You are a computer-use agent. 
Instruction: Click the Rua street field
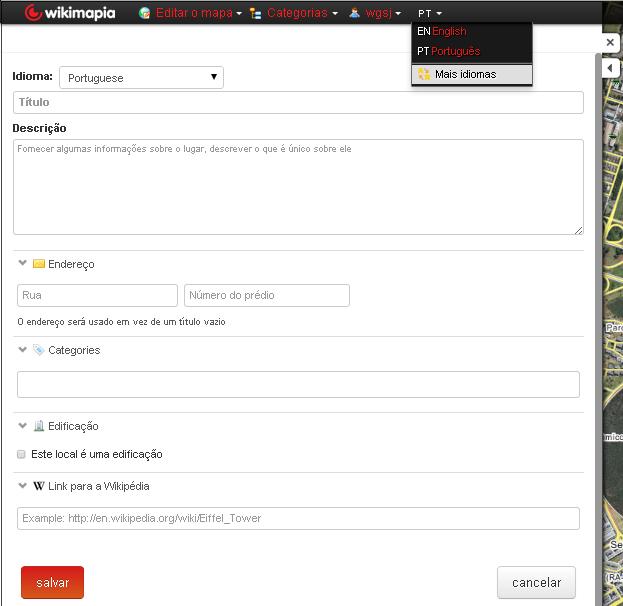click(97, 295)
